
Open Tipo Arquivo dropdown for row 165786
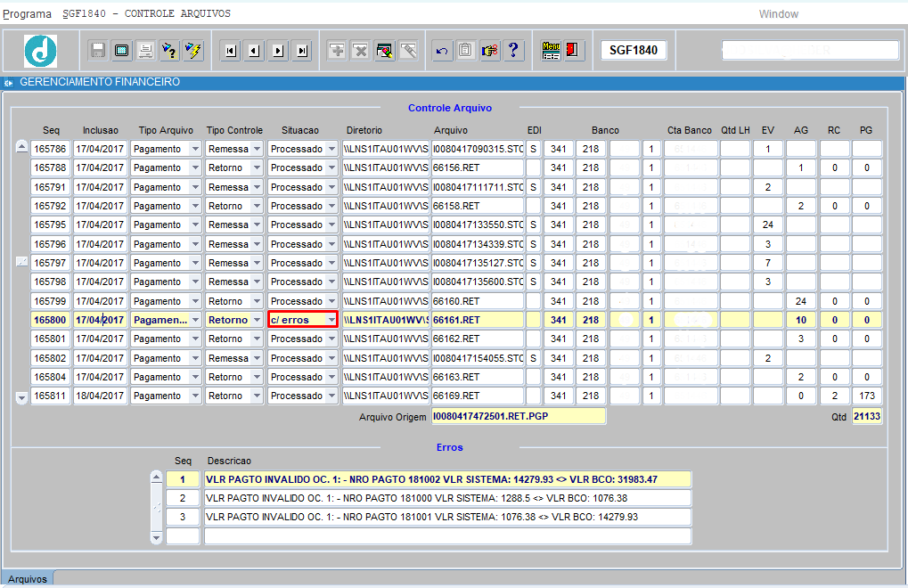(195, 149)
